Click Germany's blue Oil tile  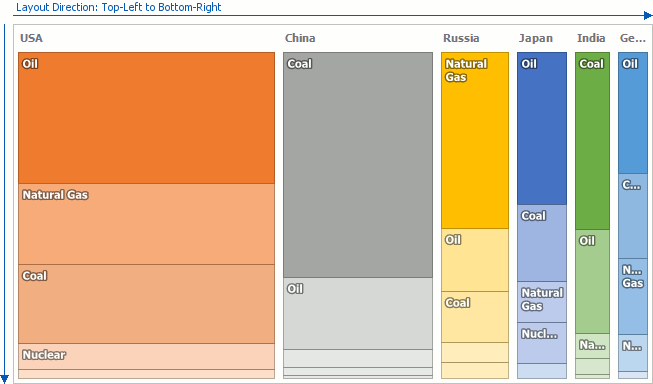tap(633, 113)
